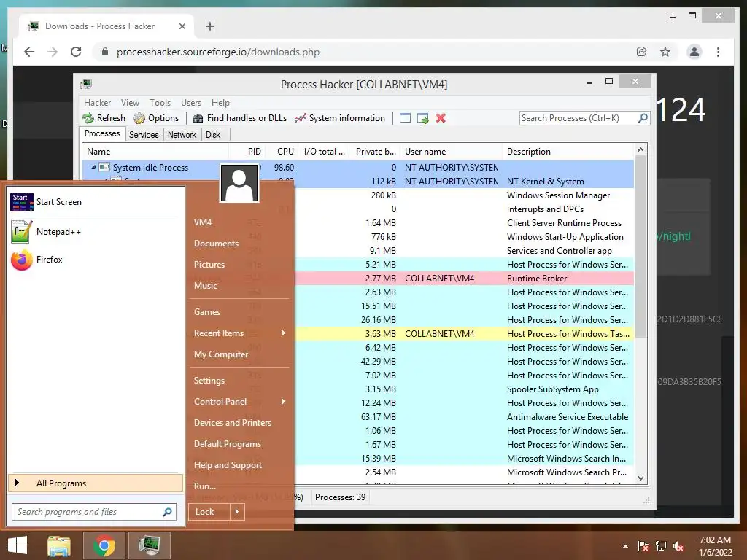Viewport: 747px width, 560px height.
Task: Expand the arrow next to Lock button
Action: (x=237, y=512)
